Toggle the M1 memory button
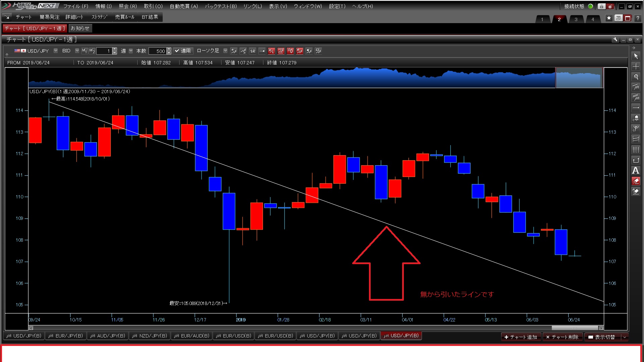The height and width of the screenshot is (362, 644). point(84,51)
